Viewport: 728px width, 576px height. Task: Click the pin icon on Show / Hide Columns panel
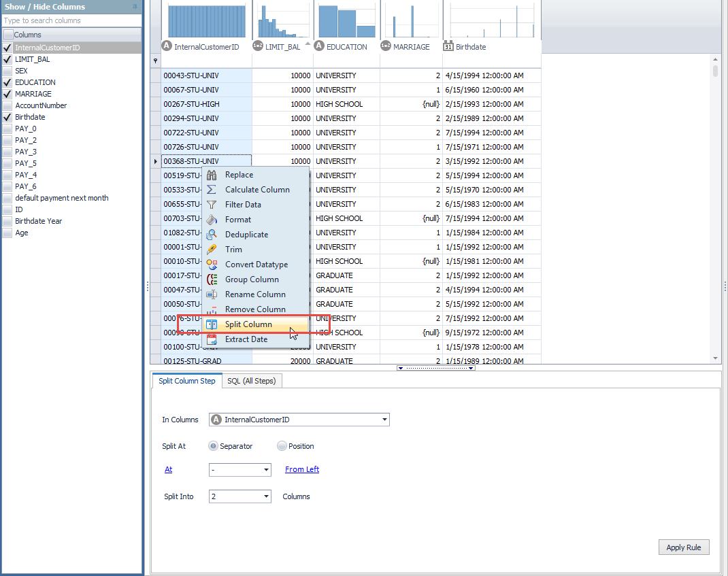pos(135,7)
